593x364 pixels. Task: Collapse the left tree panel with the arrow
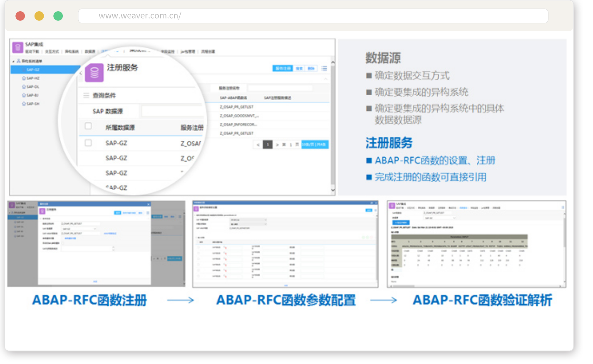(x=81, y=73)
